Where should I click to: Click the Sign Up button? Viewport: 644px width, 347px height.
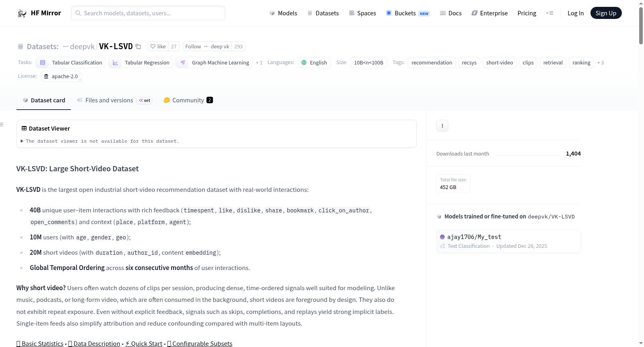pyautogui.click(x=606, y=13)
